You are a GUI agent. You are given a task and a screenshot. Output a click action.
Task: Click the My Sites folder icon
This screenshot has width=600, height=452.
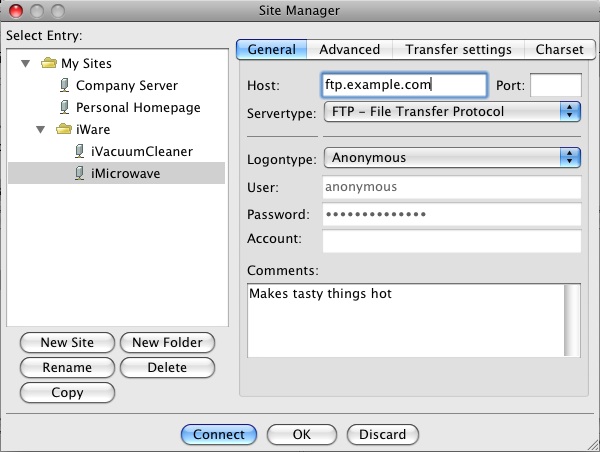click(49, 64)
